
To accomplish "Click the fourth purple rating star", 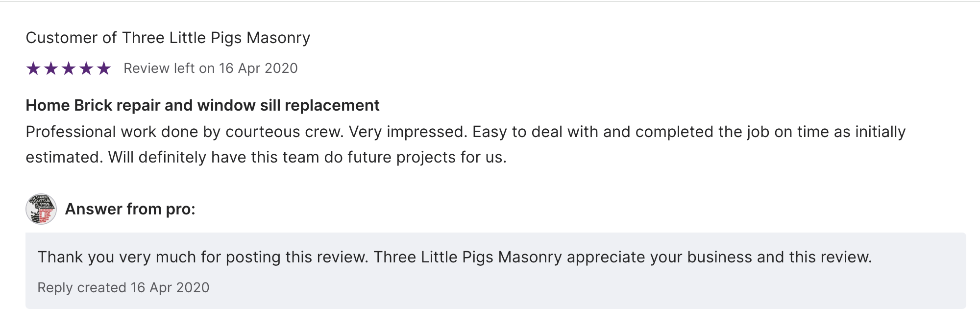I will [x=86, y=69].
